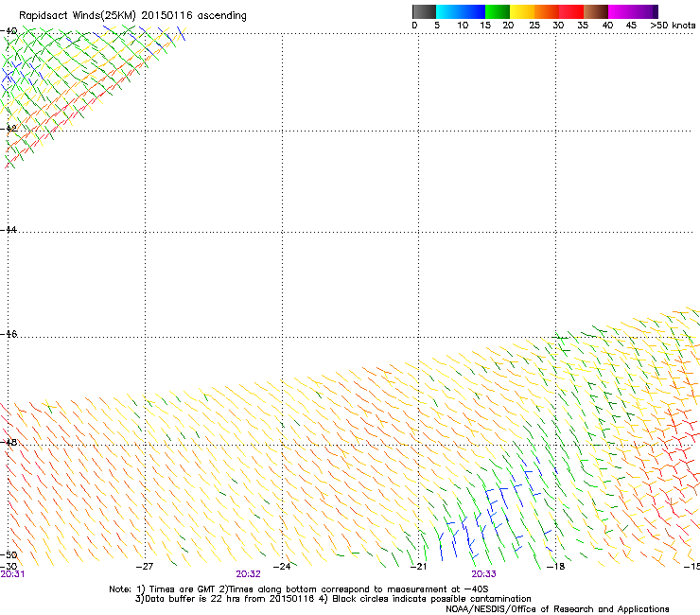Image resolution: width=700 pixels, height=615 pixels.
Task: Click the '>50 knots' legend label
Action: pos(673,26)
